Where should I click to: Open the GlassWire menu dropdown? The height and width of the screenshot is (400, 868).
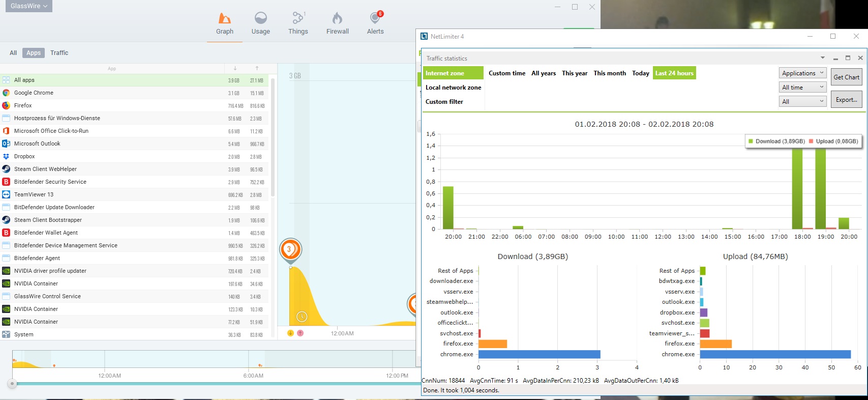click(29, 6)
